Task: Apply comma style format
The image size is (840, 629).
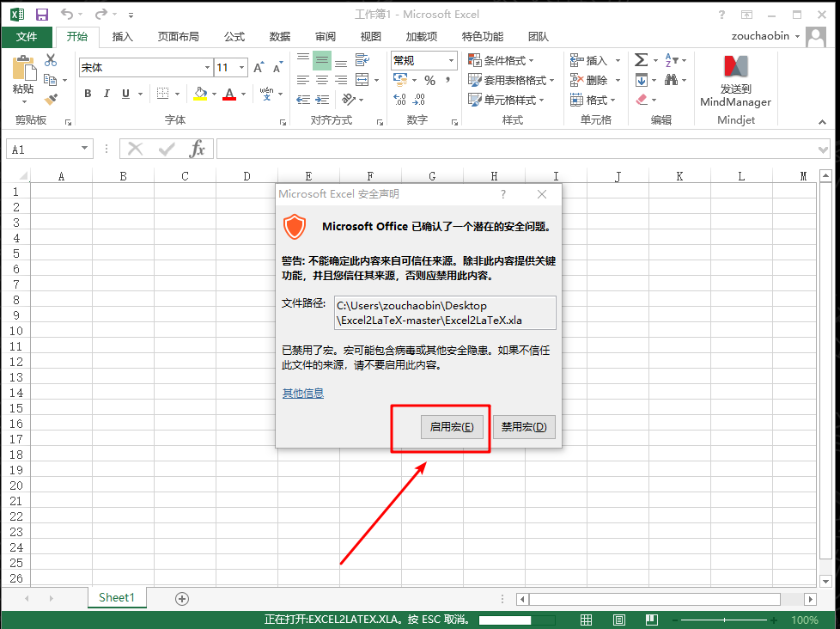Action: 447,81
